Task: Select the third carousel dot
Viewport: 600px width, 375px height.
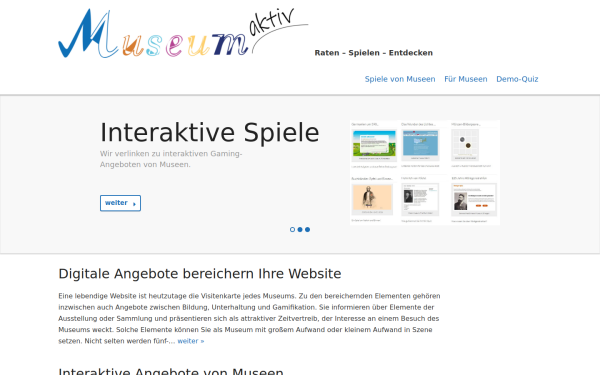Action: [x=307, y=230]
